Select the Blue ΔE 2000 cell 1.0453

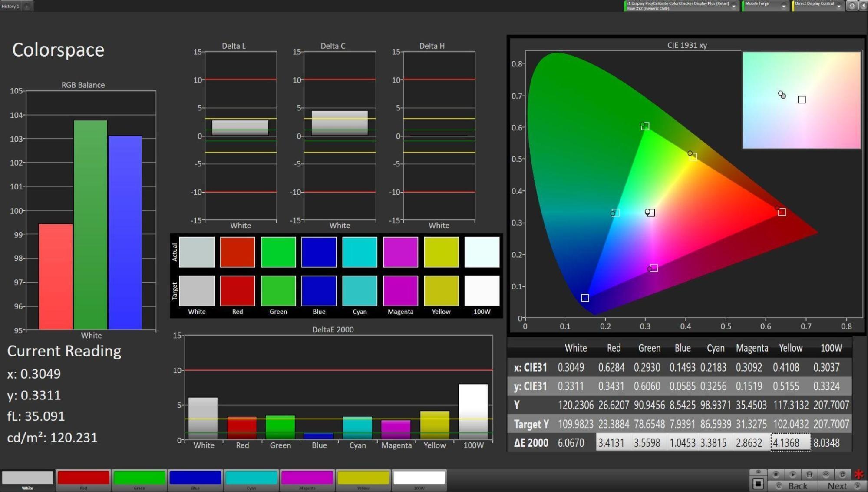tap(683, 442)
